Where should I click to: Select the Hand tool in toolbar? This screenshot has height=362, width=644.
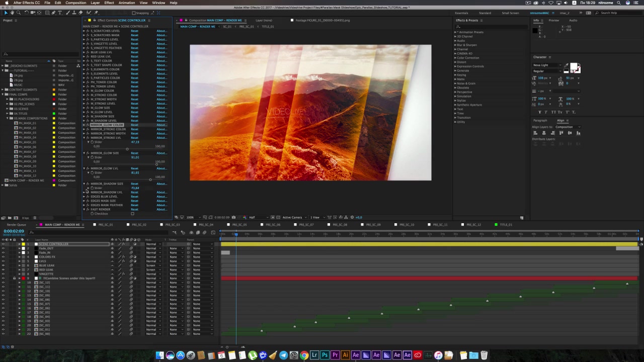click(12, 13)
